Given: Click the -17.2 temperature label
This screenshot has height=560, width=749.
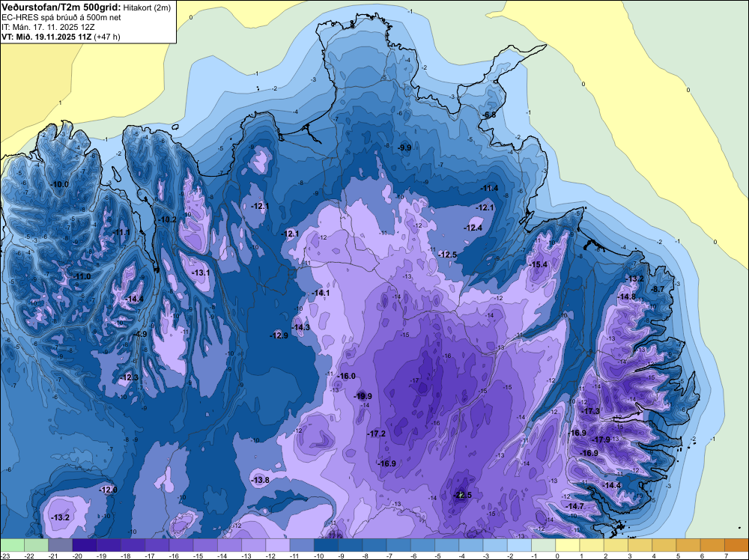Looking at the screenshot, I should (376, 433).
